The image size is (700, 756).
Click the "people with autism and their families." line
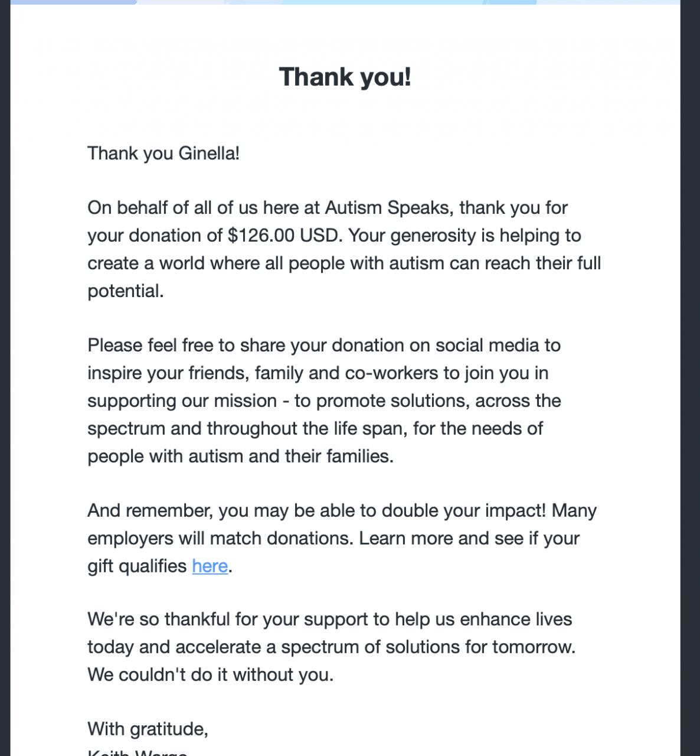point(240,457)
